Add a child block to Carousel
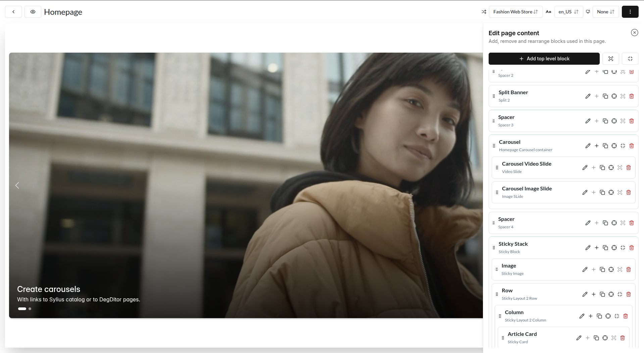 pos(597,146)
